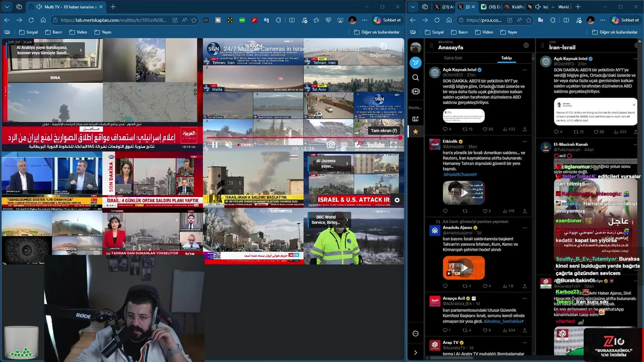
Task: Open more options on the Etkinlik AlHadath post
Action: [525, 142]
